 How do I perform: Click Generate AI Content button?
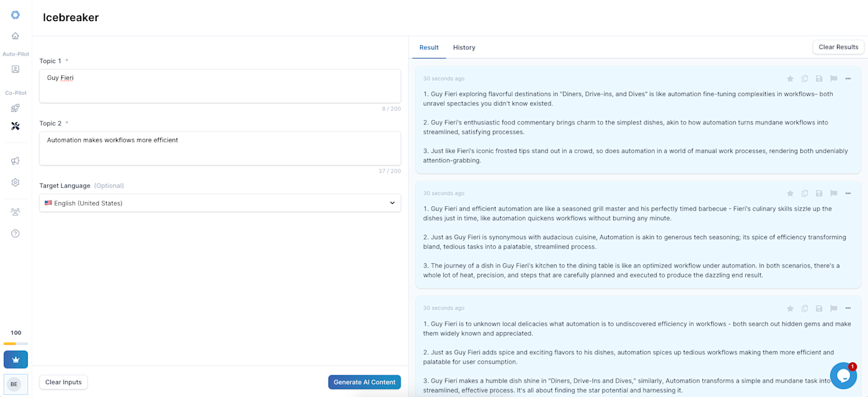click(365, 382)
